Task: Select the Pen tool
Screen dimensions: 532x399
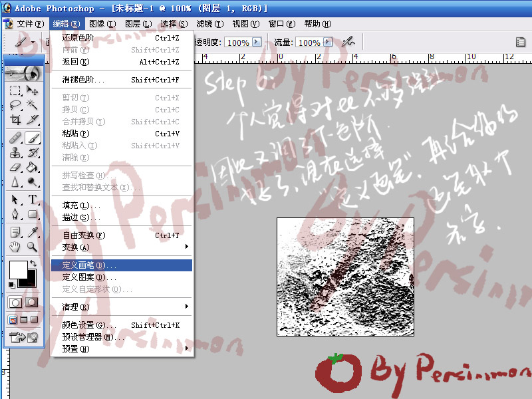Action: point(15,214)
